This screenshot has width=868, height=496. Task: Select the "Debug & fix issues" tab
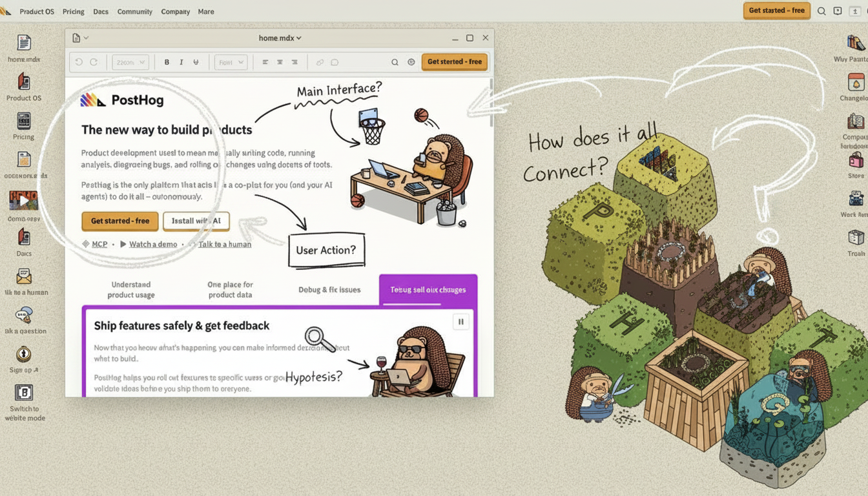tap(329, 289)
